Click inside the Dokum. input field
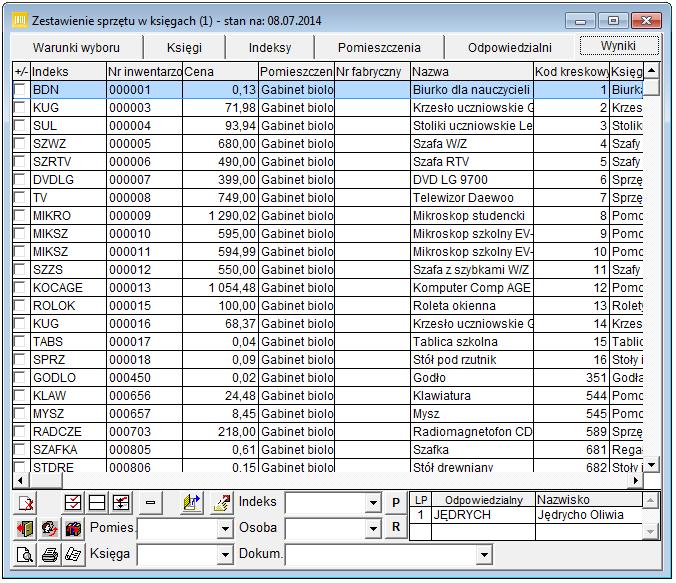The width and height of the screenshot is (676, 583). click(x=381, y=555)
